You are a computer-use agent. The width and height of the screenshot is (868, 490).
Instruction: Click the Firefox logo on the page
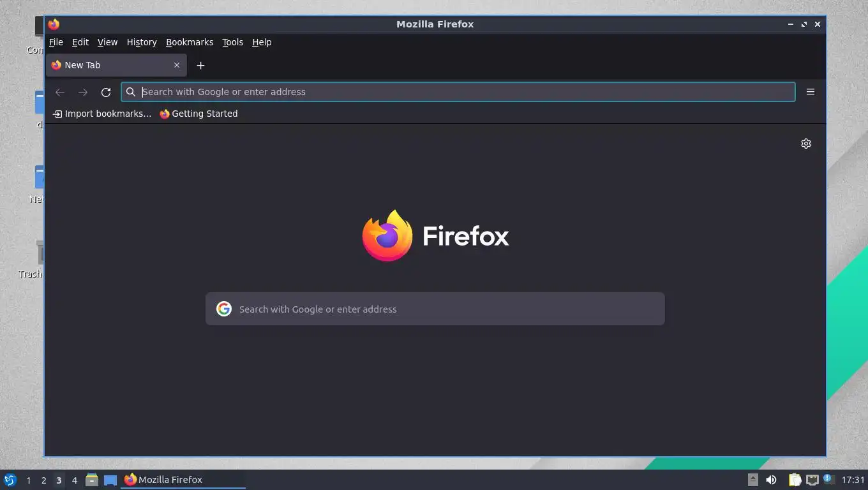(x=435, y=235)
